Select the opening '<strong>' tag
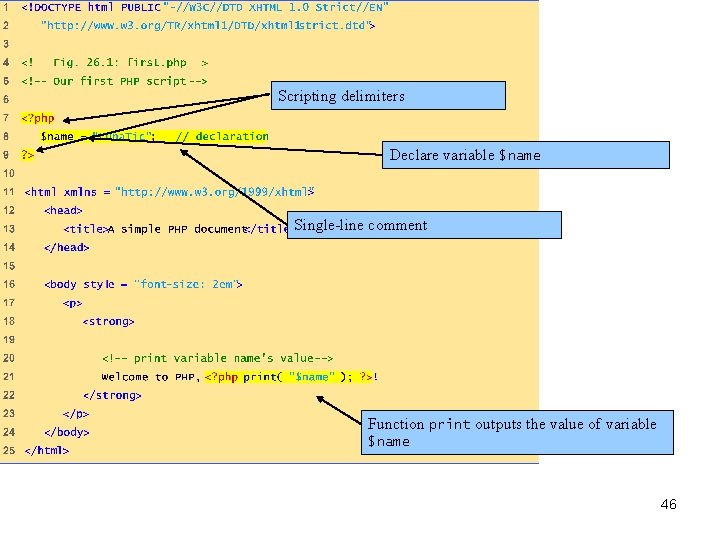Viewport: 720px width, 540px height. pos(108,321)
